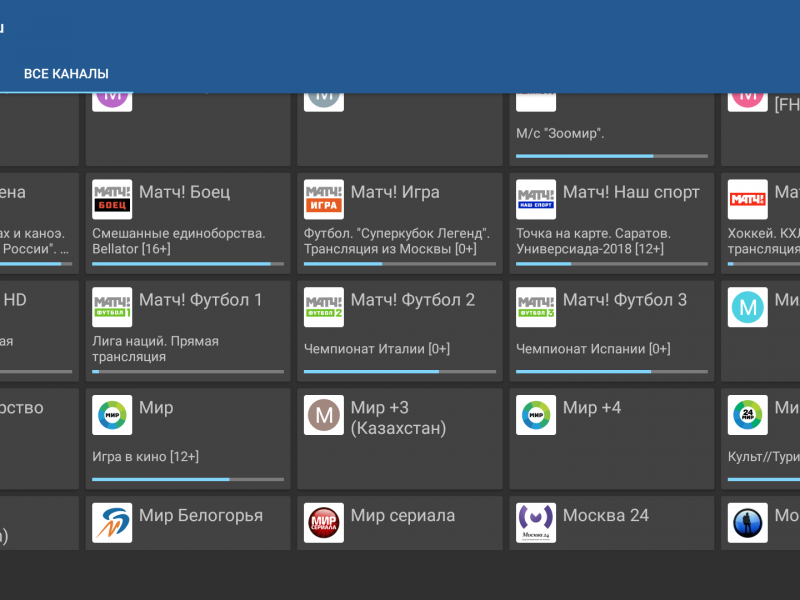Screen dimensions: 800x600
Task: Open the Мир +4 channel title
Action: [x=592, y=408]
